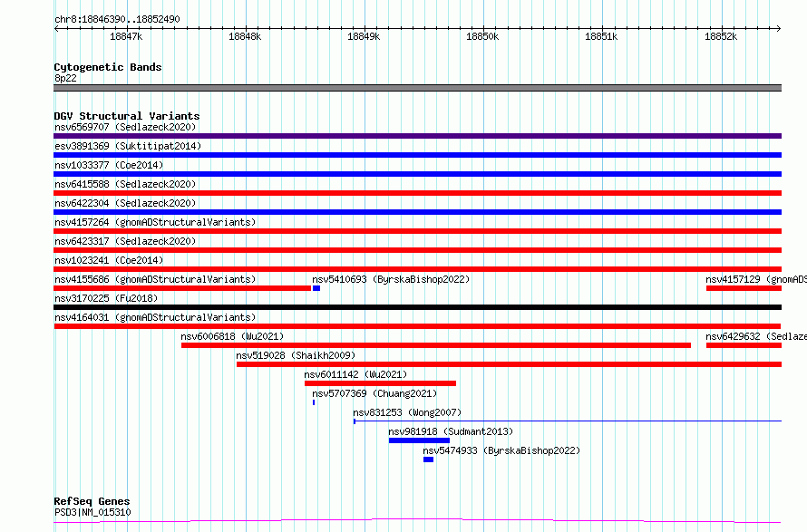The image size is (807, 532).
Task: Click the nsv6006818 (Wu2021) label
Action: pos(232,336)
